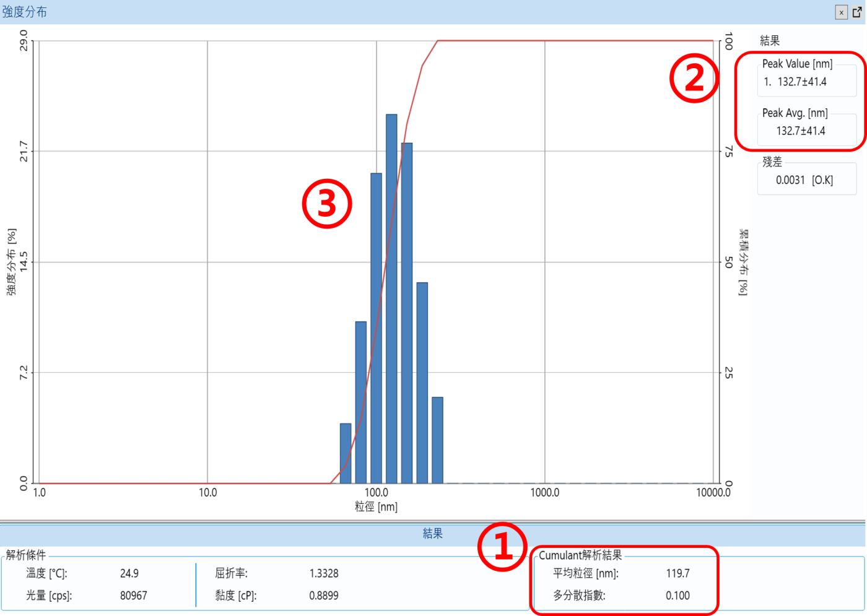Click the 多分散指數 value 0.100
This screenshot has height=616, width=867.
[677, 596]
